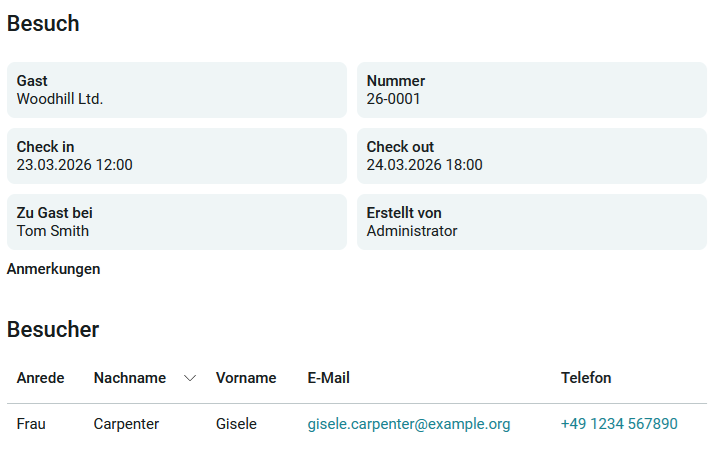Click the Gisele first name cell

(236, 424)
